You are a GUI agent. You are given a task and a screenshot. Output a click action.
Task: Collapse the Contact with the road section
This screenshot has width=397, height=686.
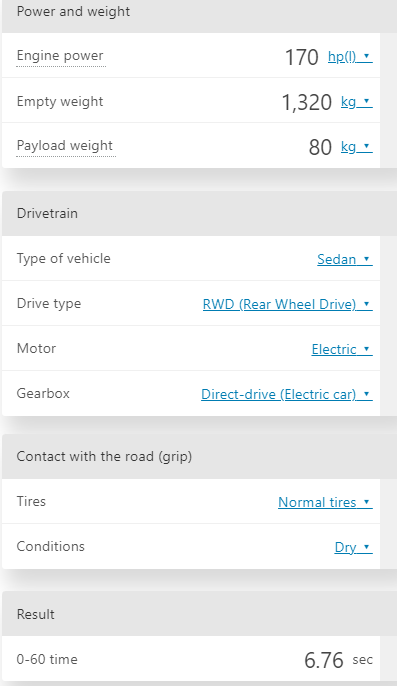pyautogui.click(x=199, y=456)
